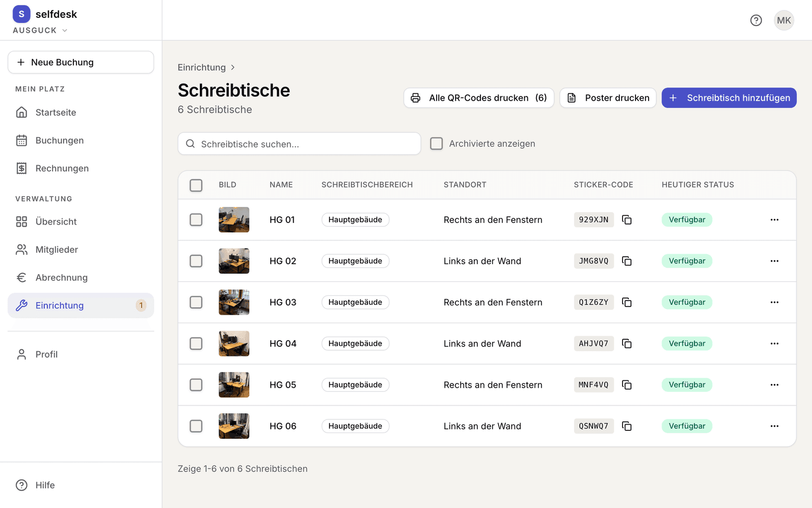Copy sticker code MNF4VQ
812x508 pixels.
pyautogui.click(x=627, y=385)
